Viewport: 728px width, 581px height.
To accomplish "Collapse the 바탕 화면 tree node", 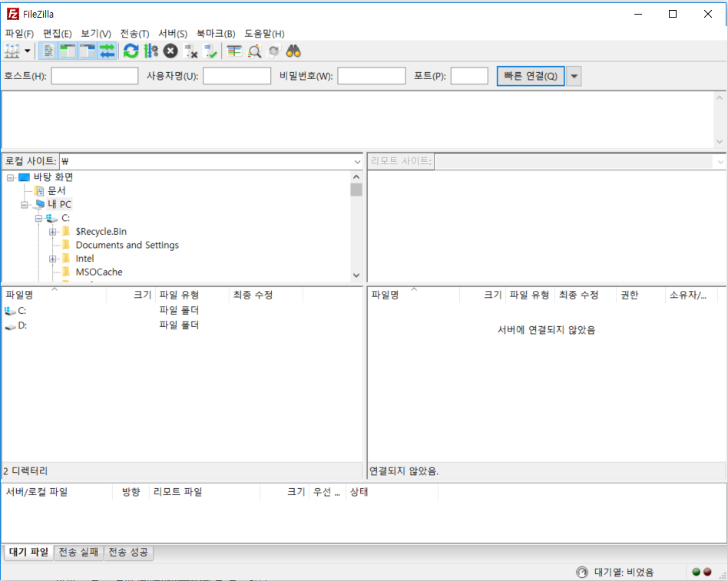I will tap(10, 177).
